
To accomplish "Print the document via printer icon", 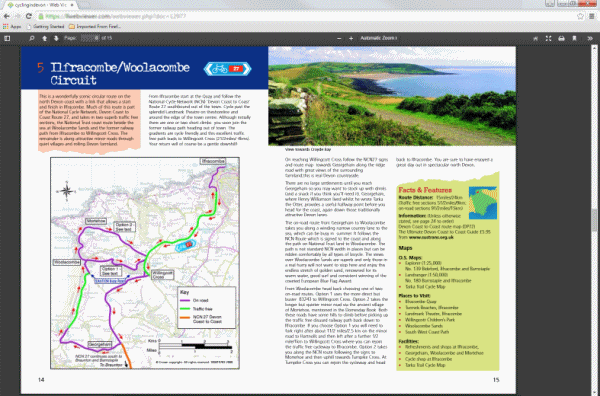I will click(561, 38).
